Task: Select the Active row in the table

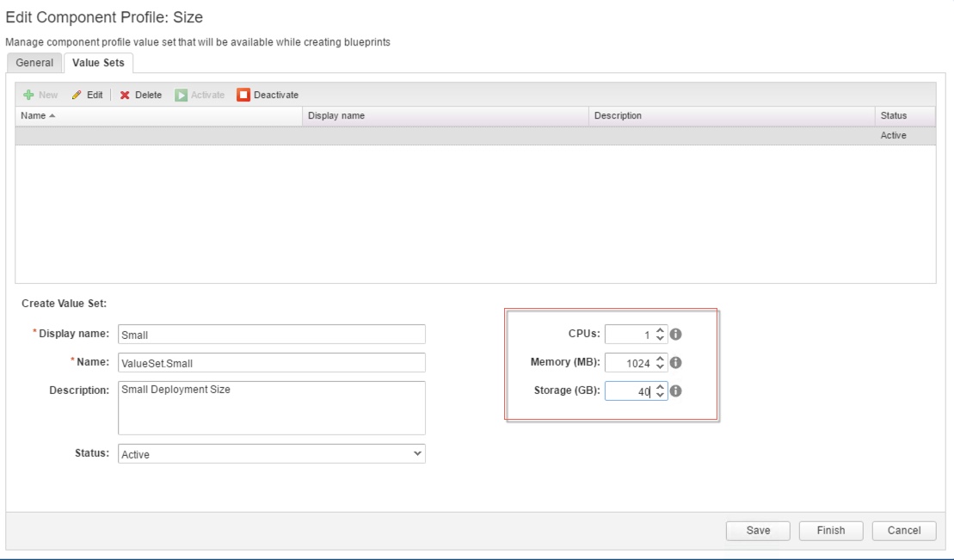Action: [475, 136]
